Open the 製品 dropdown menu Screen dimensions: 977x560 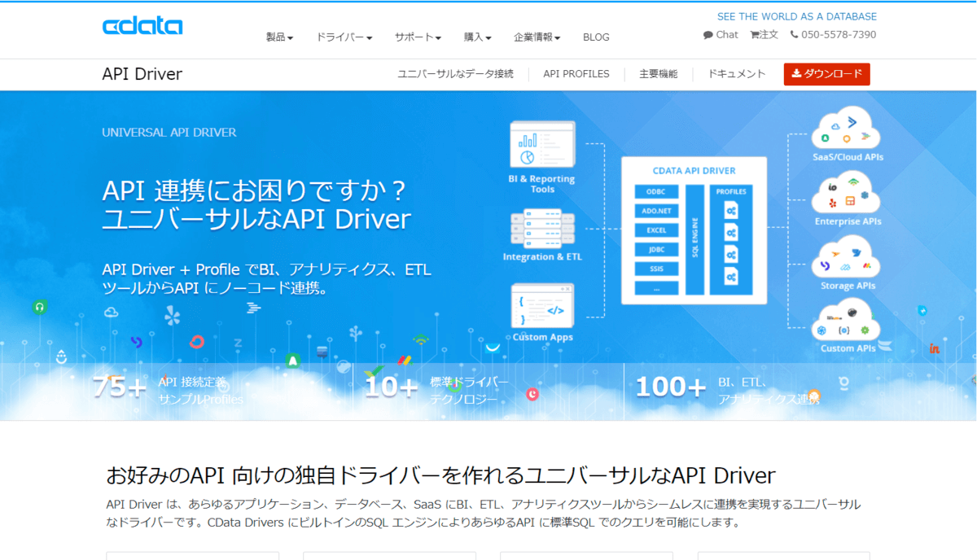279,37
